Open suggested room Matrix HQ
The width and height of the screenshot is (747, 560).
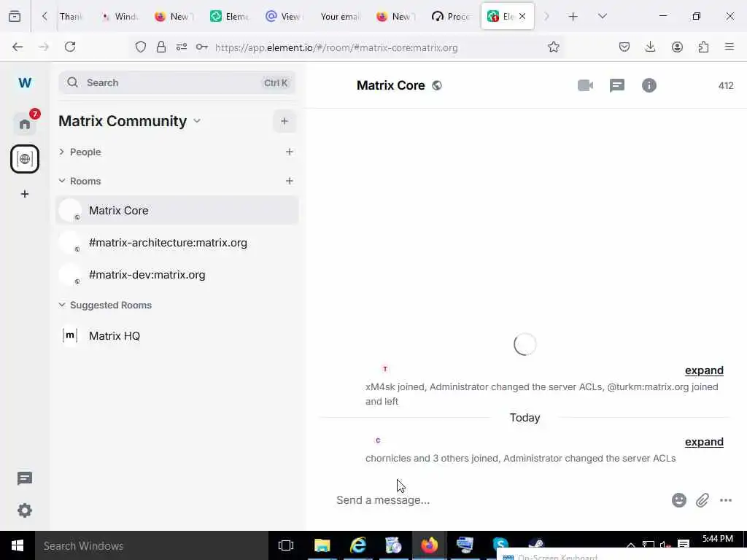pyautogui.click(x=177, y=335)
